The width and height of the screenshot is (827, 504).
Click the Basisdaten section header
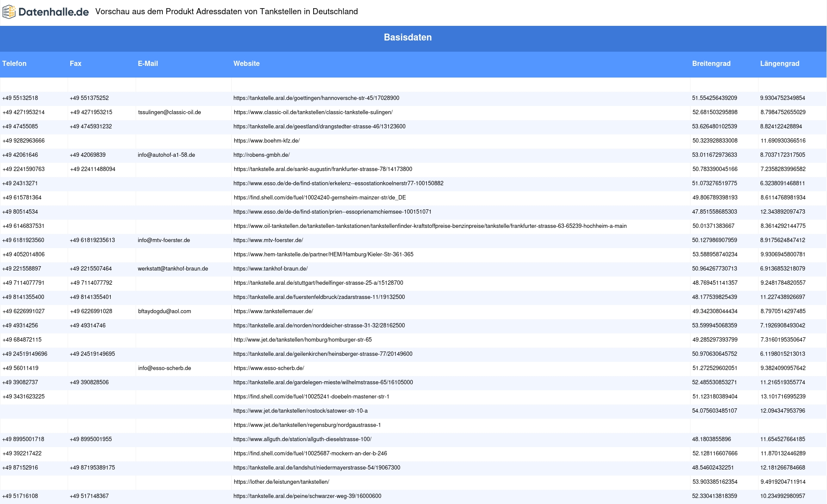click(x=408, y=37)
